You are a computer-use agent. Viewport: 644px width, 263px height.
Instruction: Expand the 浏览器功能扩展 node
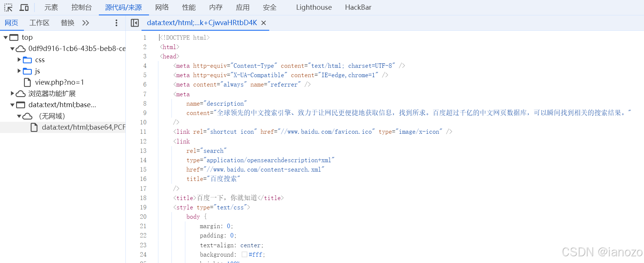tap(12, 93)
